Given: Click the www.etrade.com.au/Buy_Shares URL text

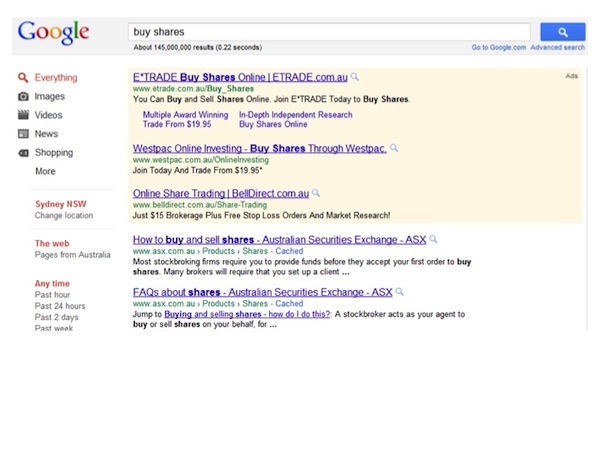Looking at the screenshot, I should click(193, 88).
